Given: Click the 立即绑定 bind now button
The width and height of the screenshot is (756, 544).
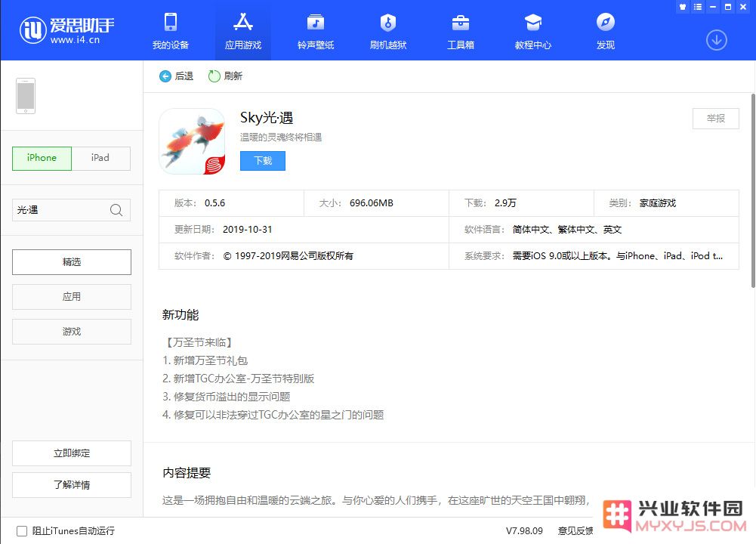Looking at the screenshot, I should pyautogui.click(x=71, y=453).
